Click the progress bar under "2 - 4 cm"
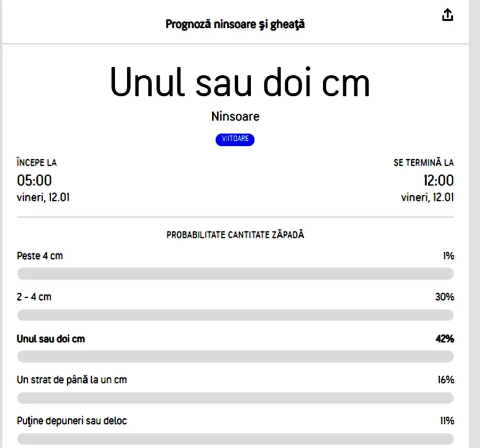This screenshot has width=480, height=448. click(235, 315)
